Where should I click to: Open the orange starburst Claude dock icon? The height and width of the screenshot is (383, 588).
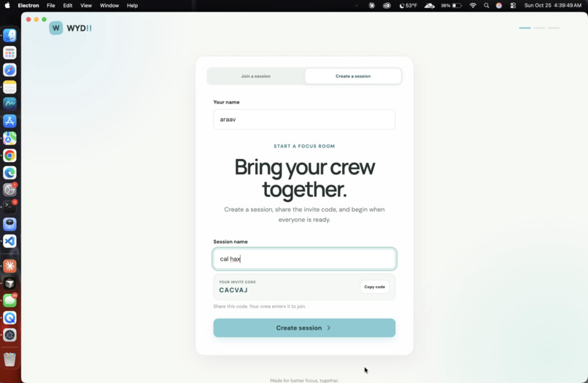9,266
